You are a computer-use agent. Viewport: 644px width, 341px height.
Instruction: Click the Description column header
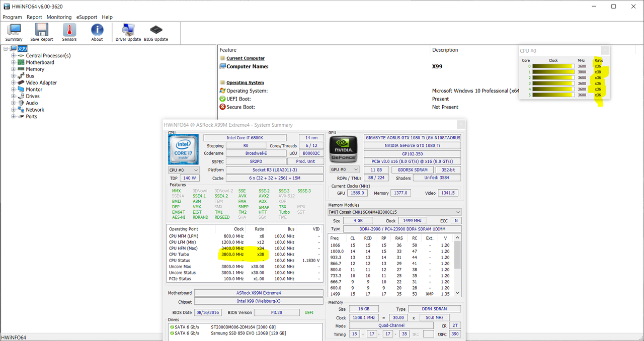click(x=445, y=50)
